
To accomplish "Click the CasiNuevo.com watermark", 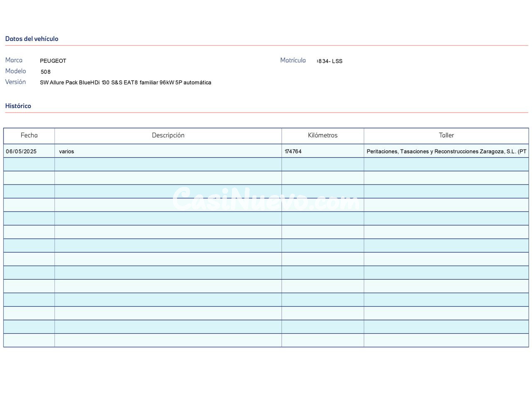I will (x=266, y=199).
